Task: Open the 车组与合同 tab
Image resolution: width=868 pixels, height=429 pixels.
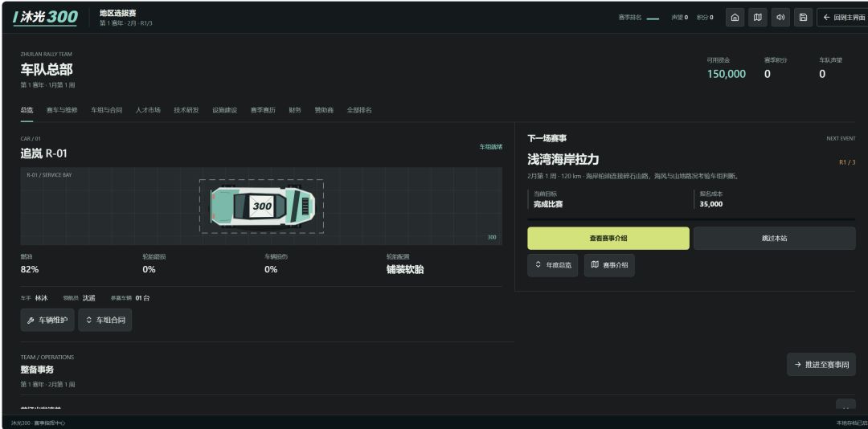Action: pyautogui.click(x=106, y=110)
